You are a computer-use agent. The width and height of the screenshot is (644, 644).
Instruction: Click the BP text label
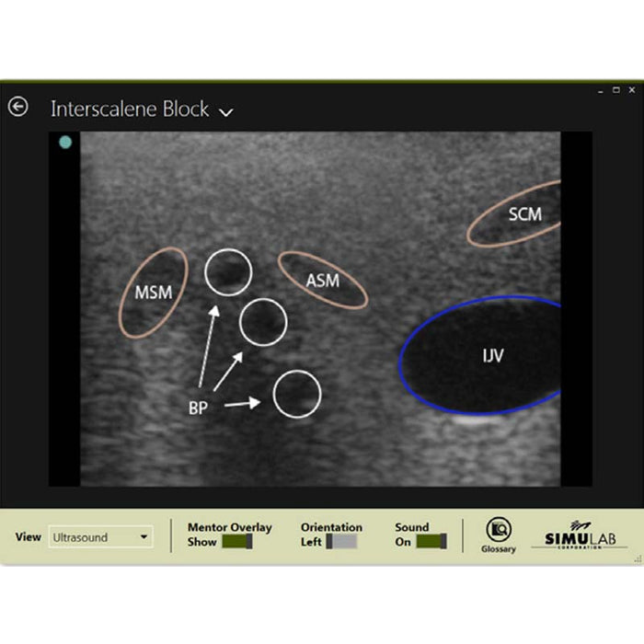(198, 408)
